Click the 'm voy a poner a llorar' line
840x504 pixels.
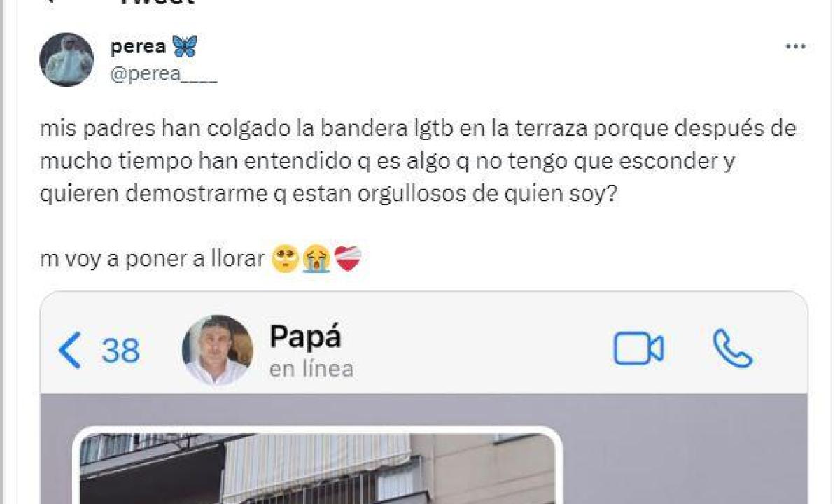pos(152,260)
